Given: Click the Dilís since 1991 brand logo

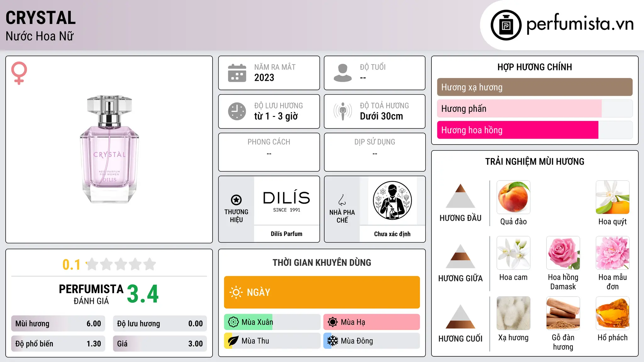Looking at the screenshot, I should tap(286, 201).
